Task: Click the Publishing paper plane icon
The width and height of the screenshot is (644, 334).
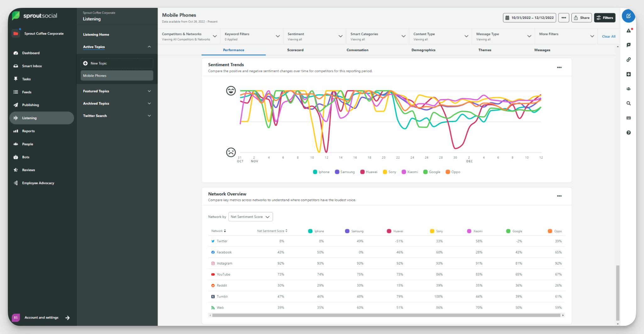Action: tap(16, 105)
